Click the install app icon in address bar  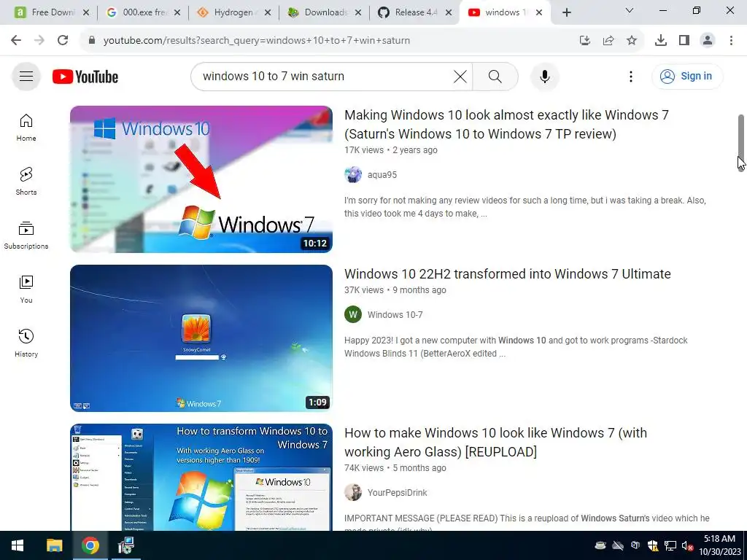tap(585, 41)
